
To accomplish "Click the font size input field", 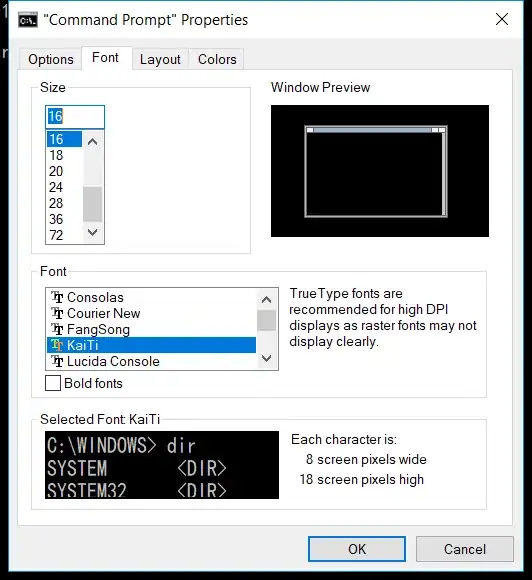I will tap(75, 117).
